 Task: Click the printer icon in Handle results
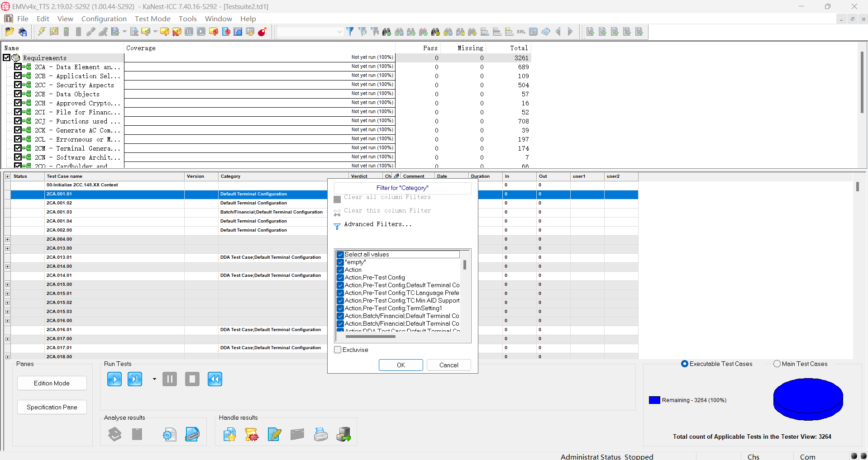pyautogui.click(x=321, y=434)
